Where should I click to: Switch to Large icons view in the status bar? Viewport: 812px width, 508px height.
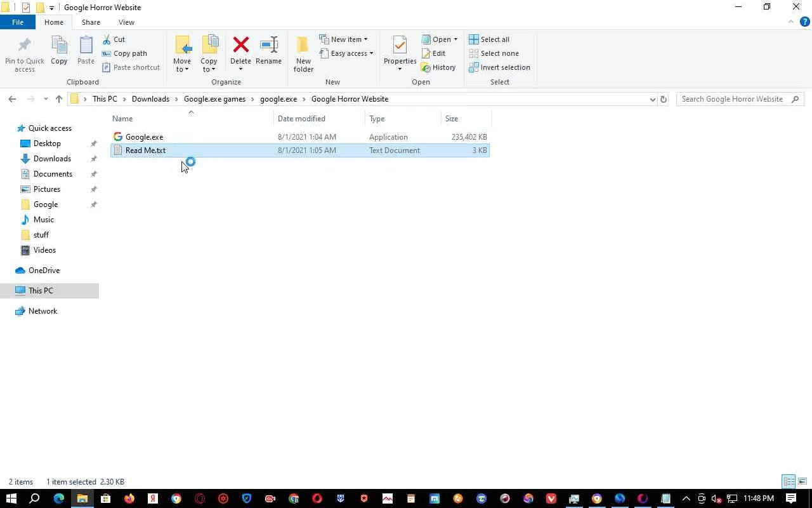(802, 481)
